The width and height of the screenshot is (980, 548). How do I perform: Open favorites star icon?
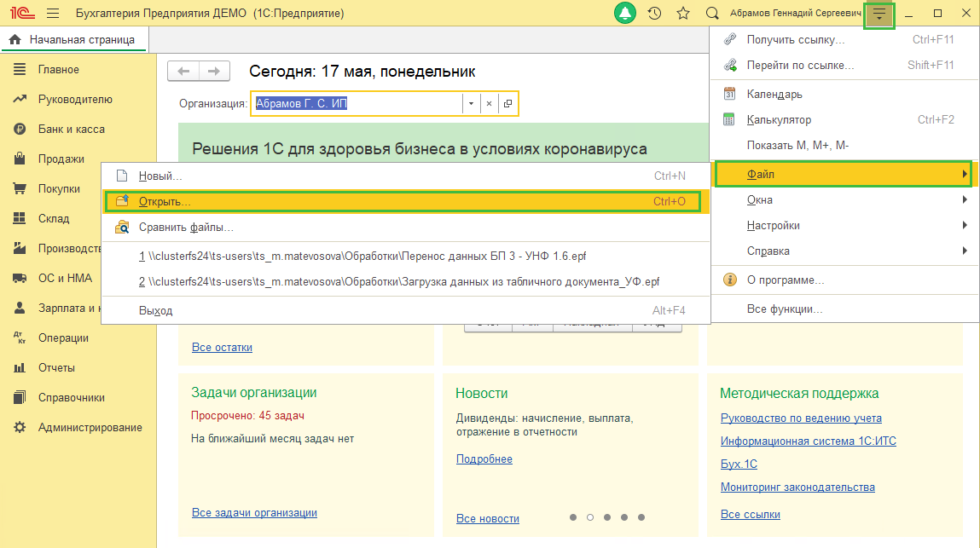pos(683,13)
